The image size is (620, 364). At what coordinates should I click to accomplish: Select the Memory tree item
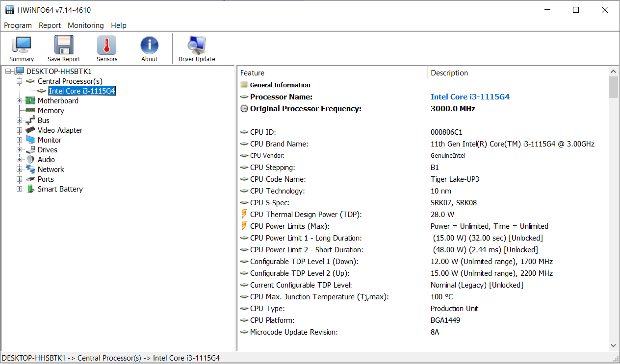coord(51,111)
